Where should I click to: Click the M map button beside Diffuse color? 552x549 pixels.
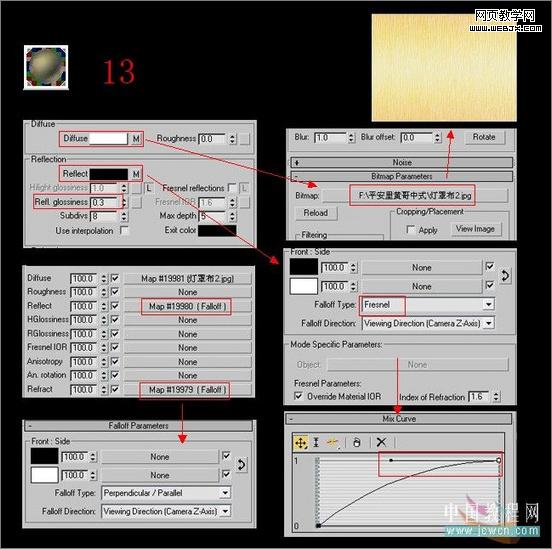tap(136, 139)
